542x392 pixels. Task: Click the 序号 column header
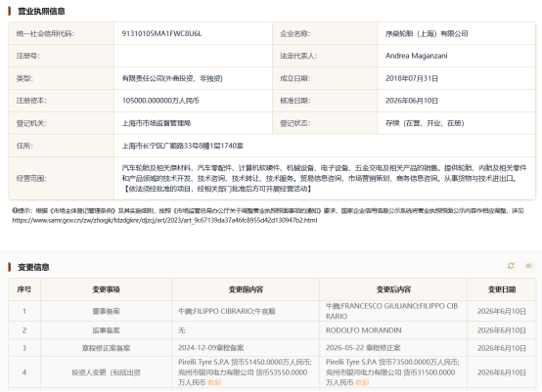(x=24, y=289)
